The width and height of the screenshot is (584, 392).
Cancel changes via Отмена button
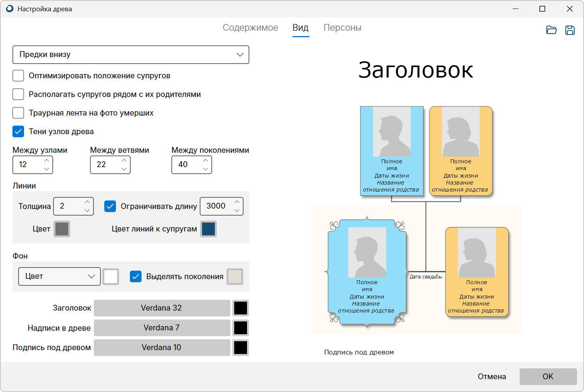[x=491, y=376]
